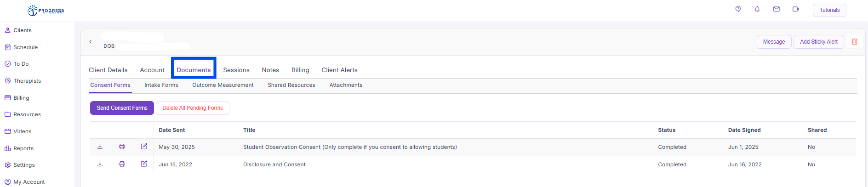Print the Student Observation Consent form
The width and height of the screenshot is (868, 187).
[122, 147]
